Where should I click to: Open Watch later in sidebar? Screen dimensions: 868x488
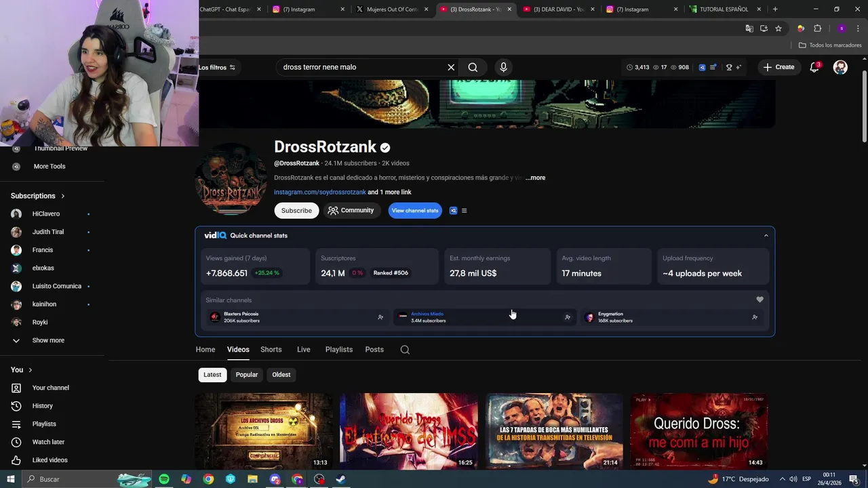pyautogui.click(x=48, y=442)
